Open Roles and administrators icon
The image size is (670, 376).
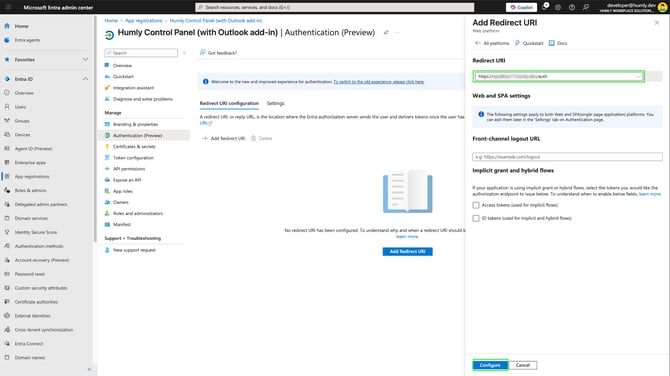pyautogui.click(x=107, y=213)
